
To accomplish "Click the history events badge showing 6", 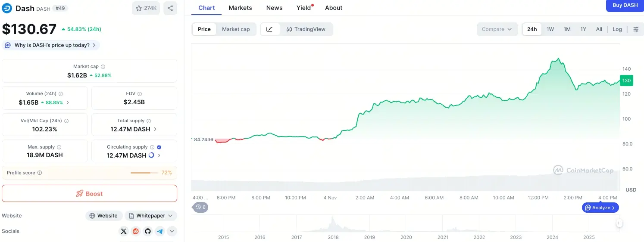I will point(200,207).
